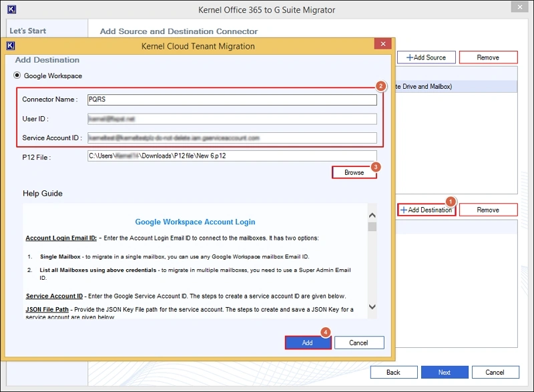The width and height of the screenshot is (534, 392).
Task: Cancel the Add Destination dialog
Action: [358, 343]
